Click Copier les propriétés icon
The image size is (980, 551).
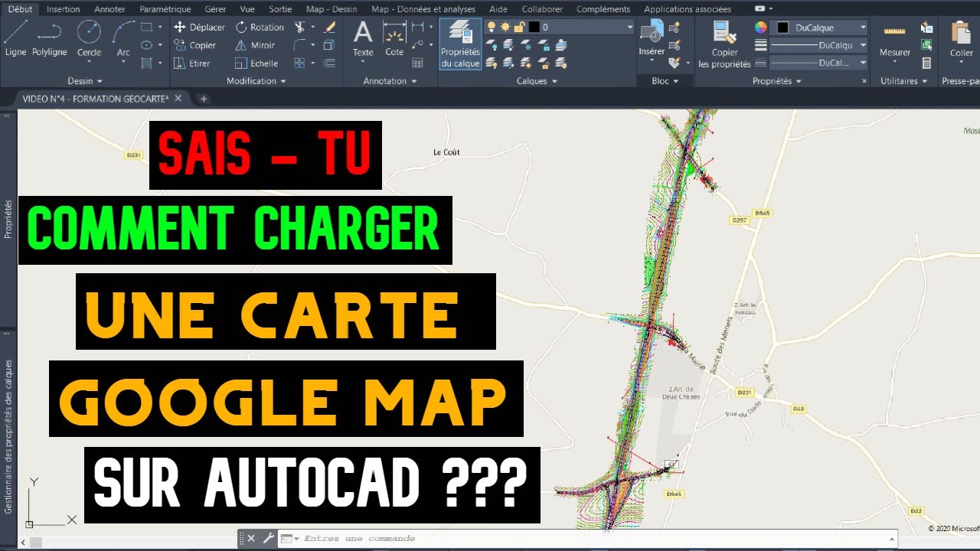click(724, 44)
